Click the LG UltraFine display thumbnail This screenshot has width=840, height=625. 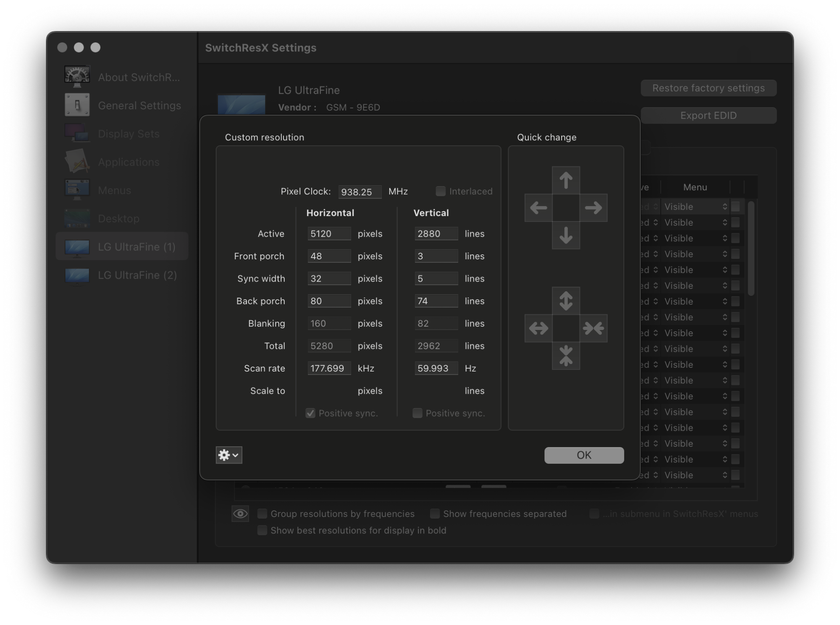tap(241, 104)
